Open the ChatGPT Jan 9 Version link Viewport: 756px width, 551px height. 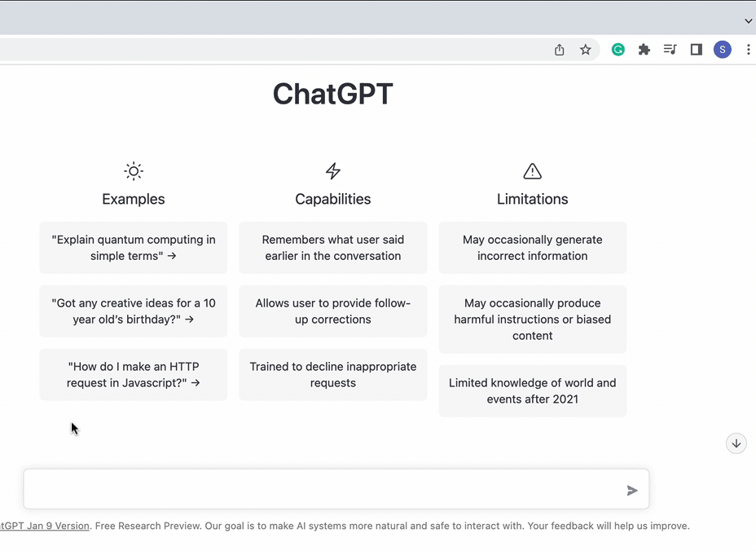pos(44,526)
